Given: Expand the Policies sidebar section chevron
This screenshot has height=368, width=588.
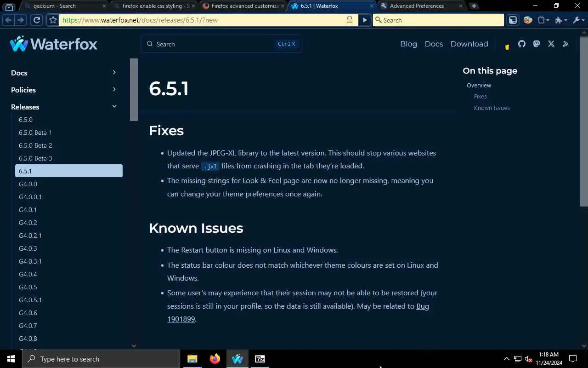Looking at the screenshot, I should pos(114,89).
